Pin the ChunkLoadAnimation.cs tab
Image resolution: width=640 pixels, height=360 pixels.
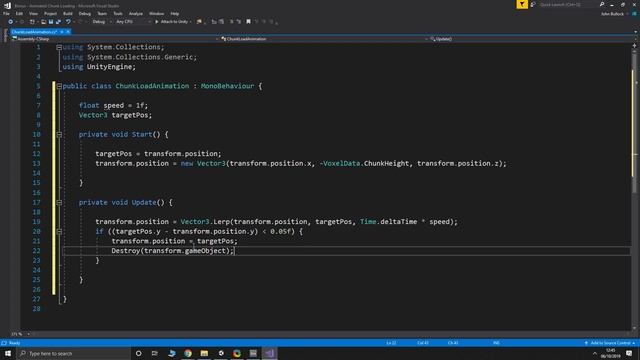(62, 32)
